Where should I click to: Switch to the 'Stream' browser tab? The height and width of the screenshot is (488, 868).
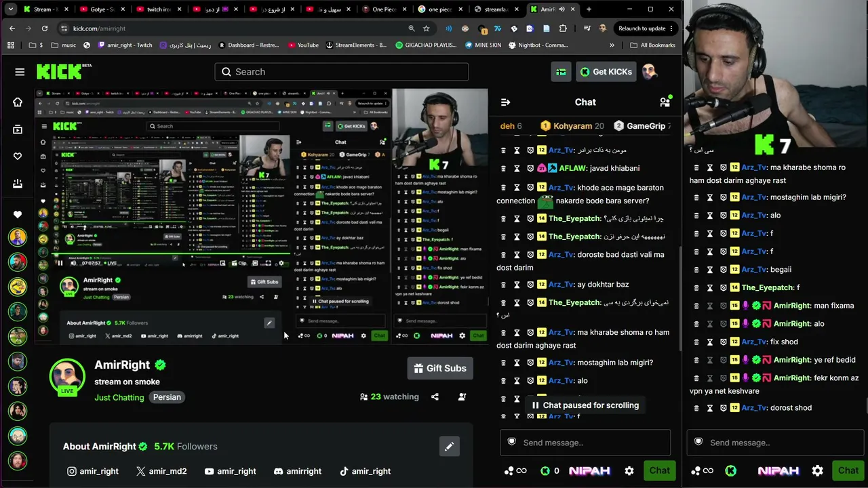[x=43, y=9]
